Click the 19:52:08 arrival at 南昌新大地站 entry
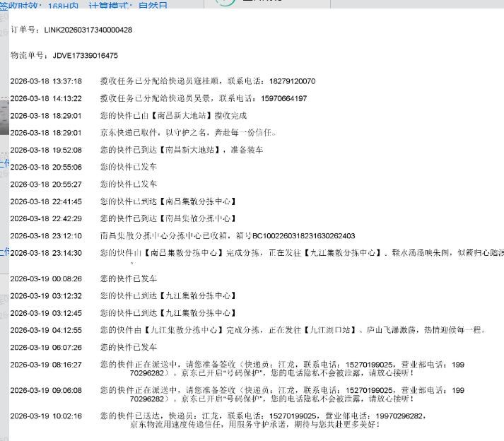 click(182, 150)
